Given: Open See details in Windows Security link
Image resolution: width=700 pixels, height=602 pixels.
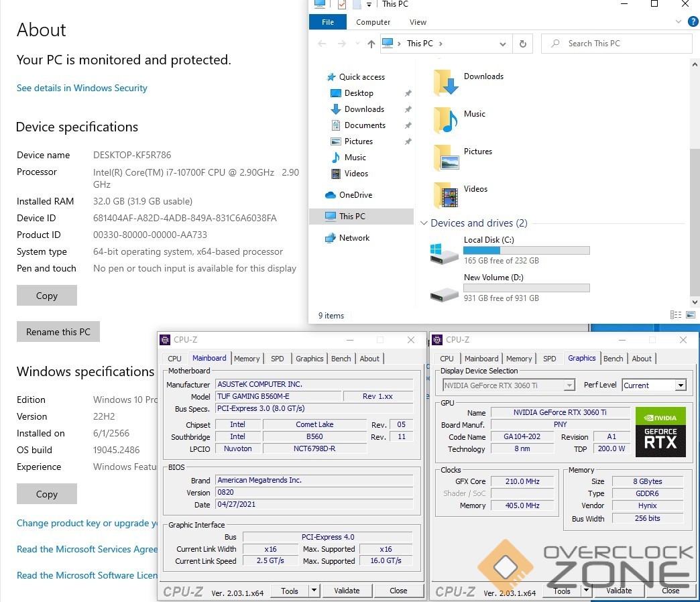Looking at the screenshot, I should 82,88.
